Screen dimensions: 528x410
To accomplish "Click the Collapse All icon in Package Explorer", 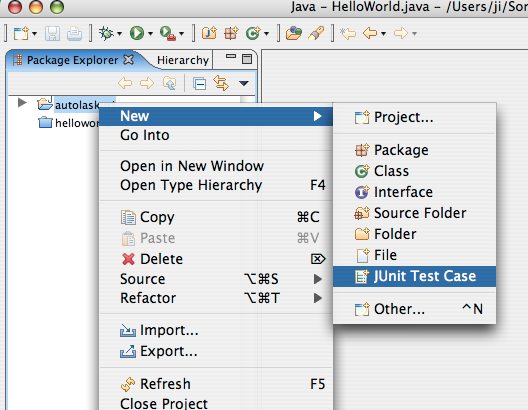I will pos(199,83).
